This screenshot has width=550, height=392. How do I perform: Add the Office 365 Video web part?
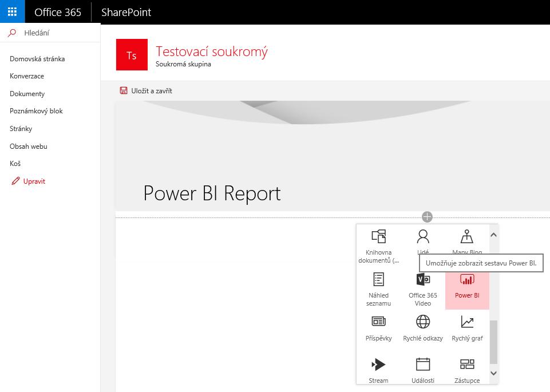click(x=423, y=289)
